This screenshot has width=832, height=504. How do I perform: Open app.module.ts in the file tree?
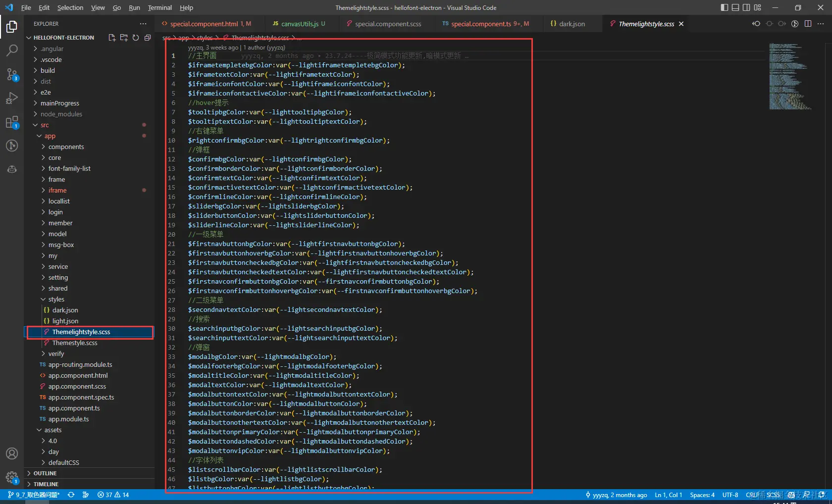[68, 419]
